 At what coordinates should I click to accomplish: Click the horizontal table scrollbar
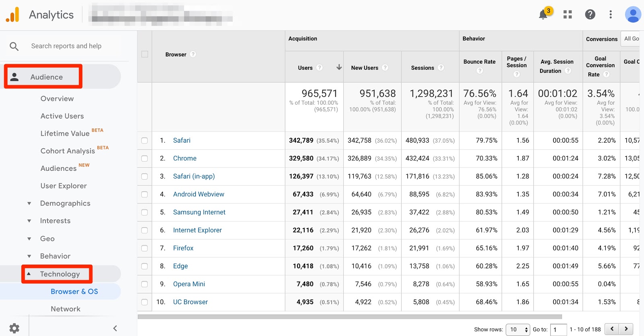click(x=350, y=317)
